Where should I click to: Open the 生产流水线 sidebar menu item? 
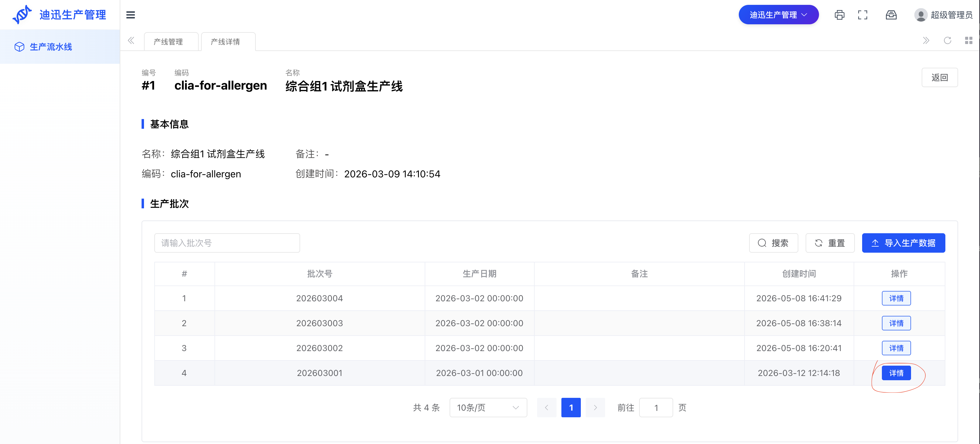(60, 47)
